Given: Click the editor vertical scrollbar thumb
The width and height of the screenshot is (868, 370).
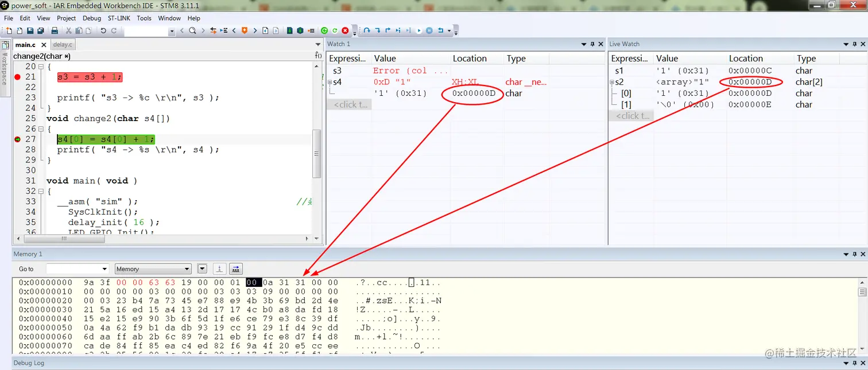Looking at the screenshot, I should (317, 153).
